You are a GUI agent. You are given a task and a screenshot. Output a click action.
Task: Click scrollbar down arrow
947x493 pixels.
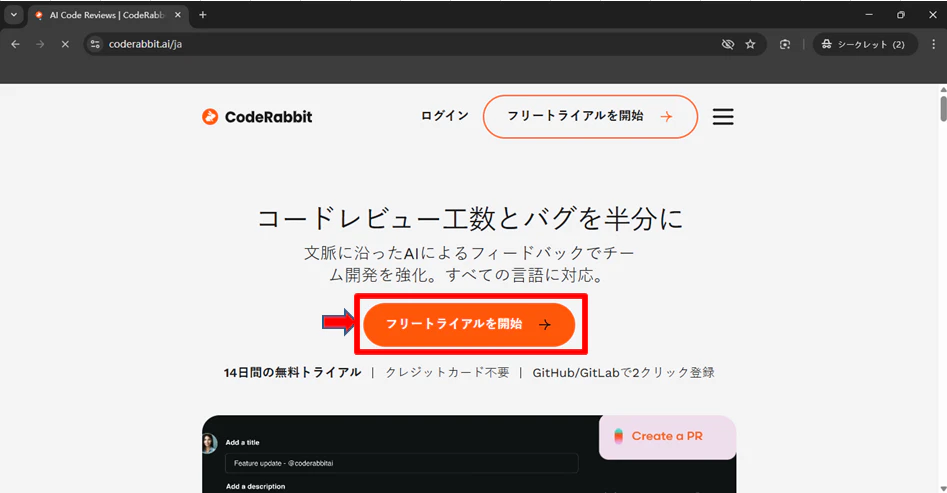click(943, 488)
